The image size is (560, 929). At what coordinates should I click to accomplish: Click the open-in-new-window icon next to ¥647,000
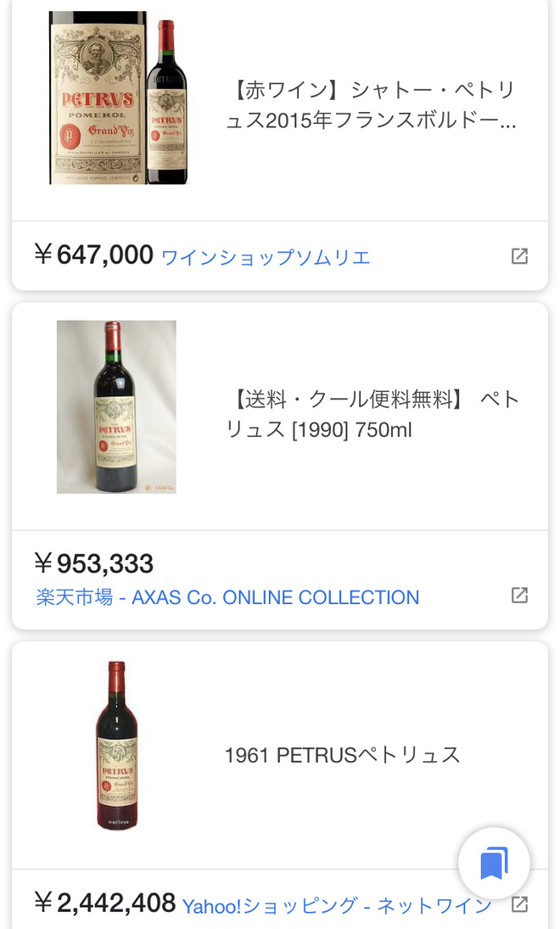pyautogui.click(x=518, y=255)
